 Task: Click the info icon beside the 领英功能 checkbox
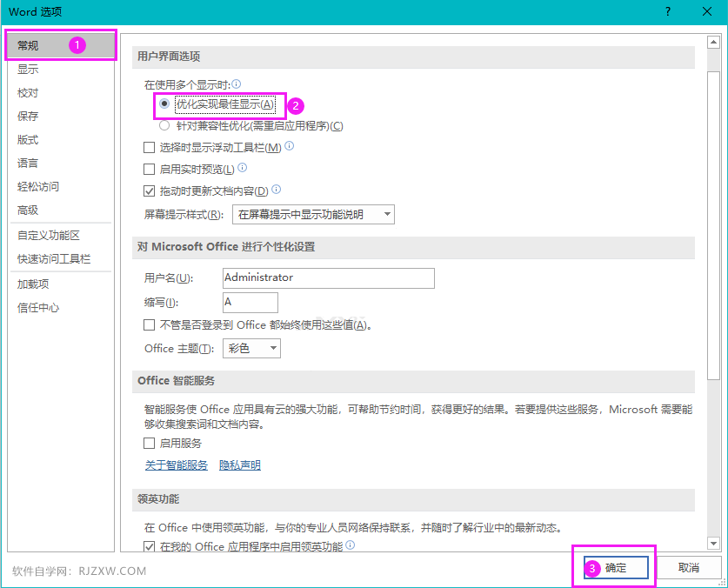pos(350,545)
